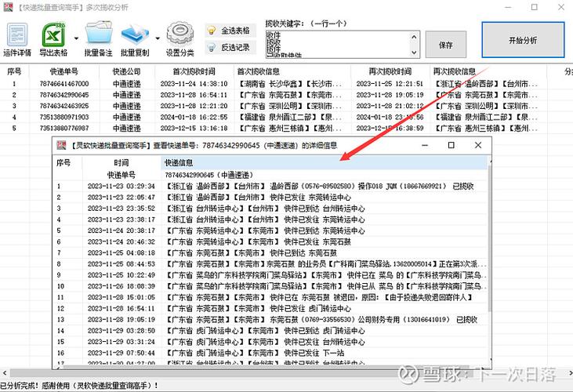Screen dimensions: 573x392
Task: Click the 保存 save button
Action: click(x=446, y=45)
